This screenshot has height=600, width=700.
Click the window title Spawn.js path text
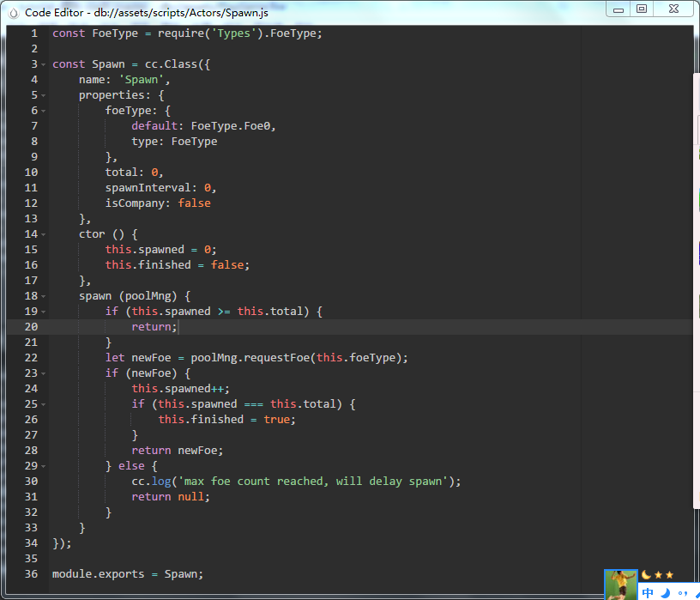[x=181, y=13]
